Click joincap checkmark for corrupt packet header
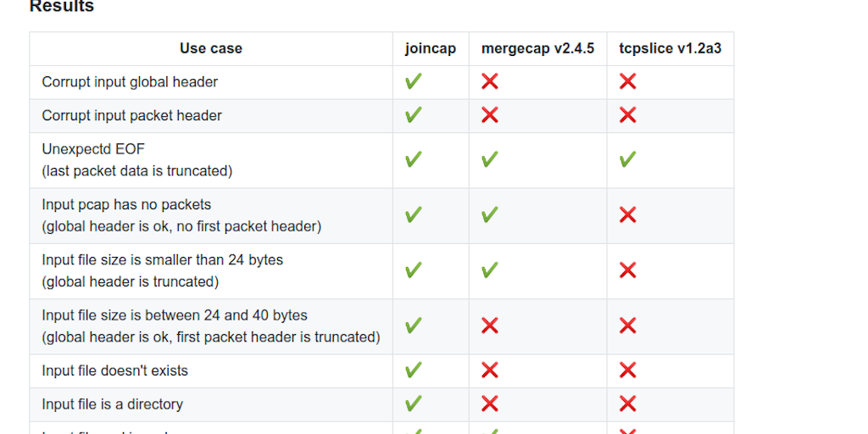The width and height of the screenshot is (868, 434). tap(414, 115)
